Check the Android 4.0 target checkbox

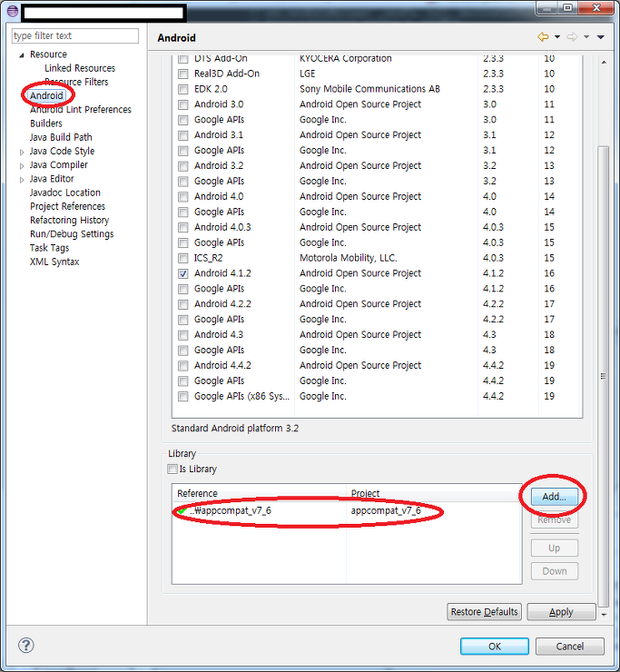click(183, 197)
